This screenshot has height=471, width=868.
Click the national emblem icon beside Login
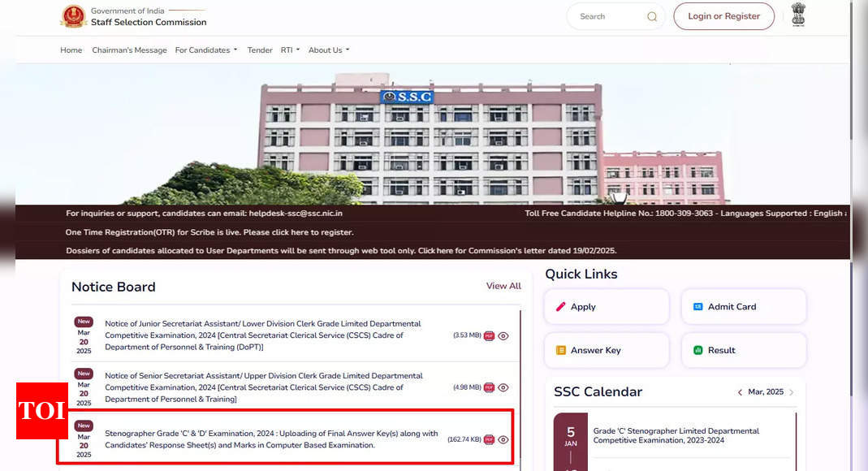pos(798,15)
